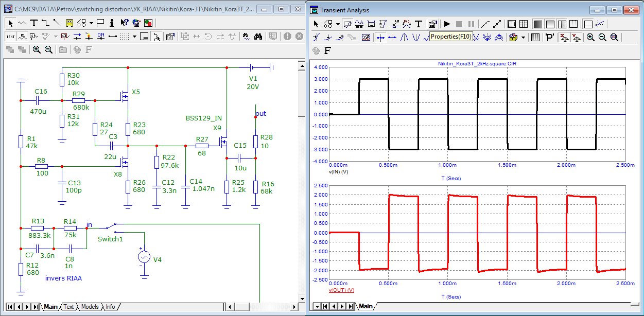Zoom out in Transient Analysis window
The height and width of the screenshot is (316, 644).
pos(602,37)
